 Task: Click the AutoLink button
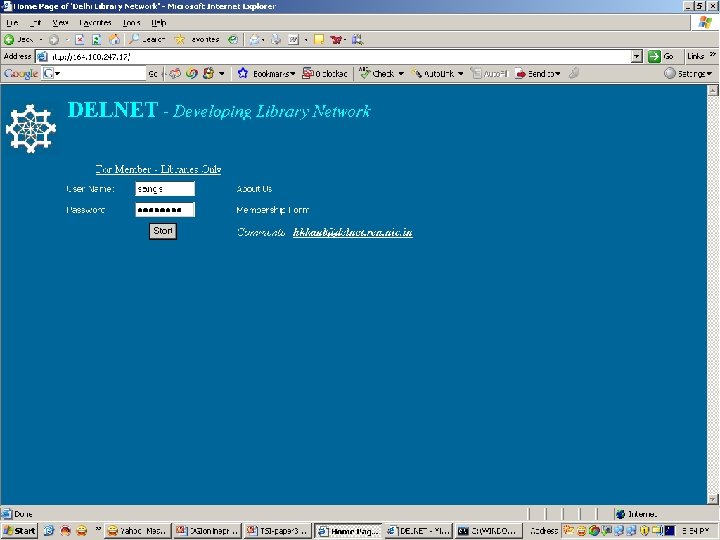[x=433, y=73]
